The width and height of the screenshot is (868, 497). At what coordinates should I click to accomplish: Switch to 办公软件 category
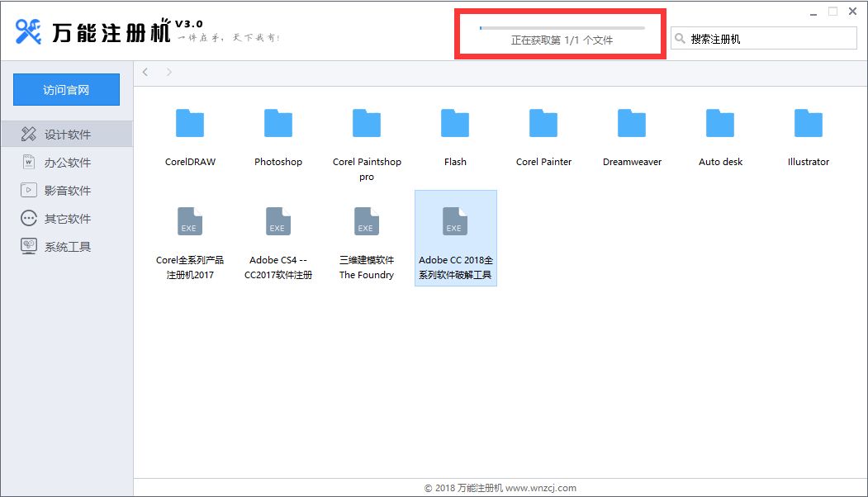click(66, 162)
